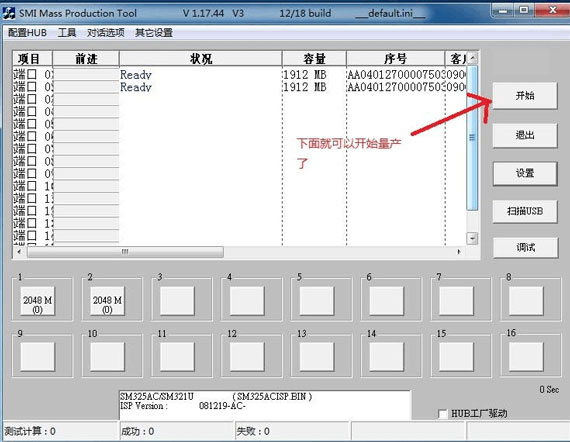Image resolution: width=570 pixels, height=442 pixels.
Task: Click '测试计算 : 0' status bar entry
Action: pos(30,431)
